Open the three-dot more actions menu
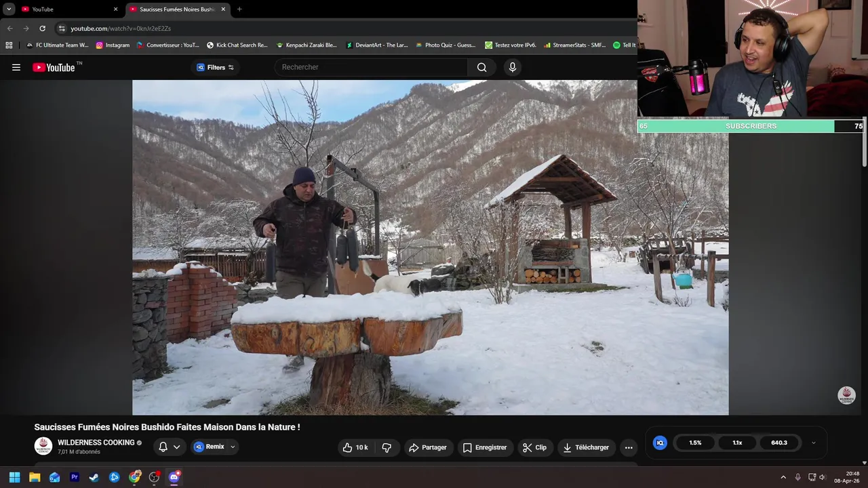The height and width of the screenshot is (488, 868). (x=629, y=447)
